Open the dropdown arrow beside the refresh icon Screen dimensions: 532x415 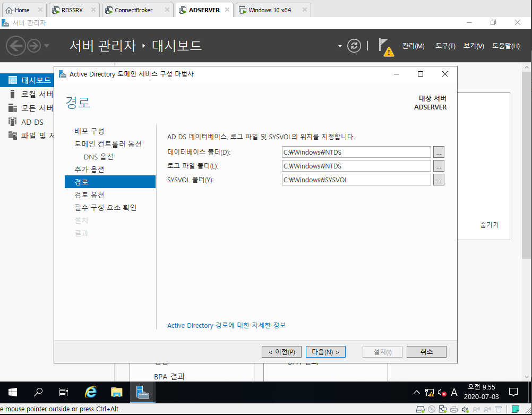click(x=340, y=46)
